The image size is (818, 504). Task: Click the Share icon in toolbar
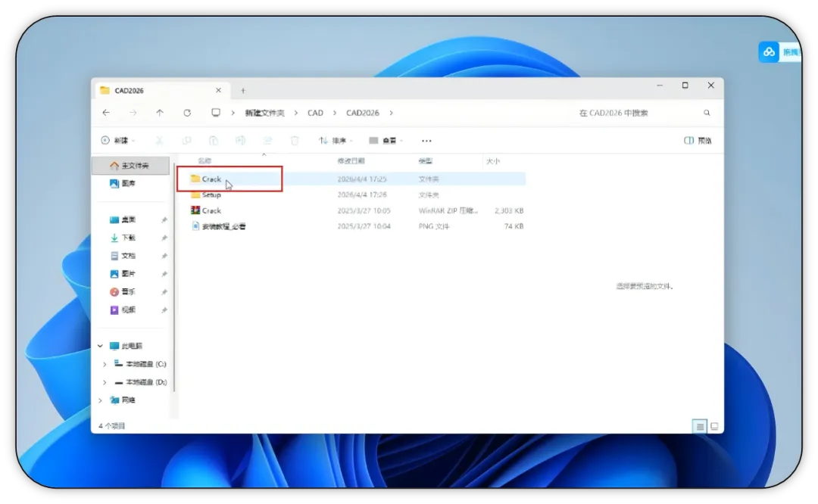pos(267,141)
